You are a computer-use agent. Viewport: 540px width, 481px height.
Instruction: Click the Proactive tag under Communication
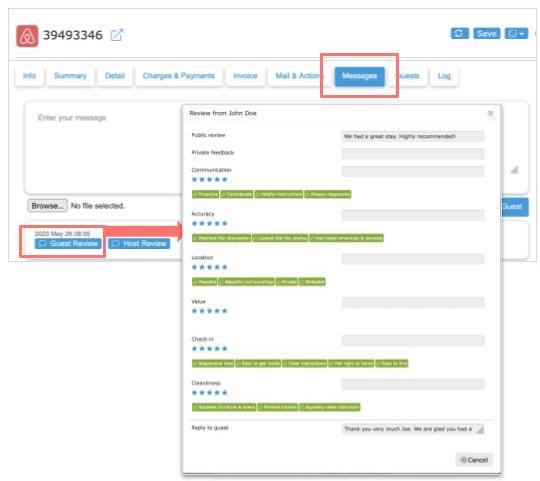(x=205, y=194)
